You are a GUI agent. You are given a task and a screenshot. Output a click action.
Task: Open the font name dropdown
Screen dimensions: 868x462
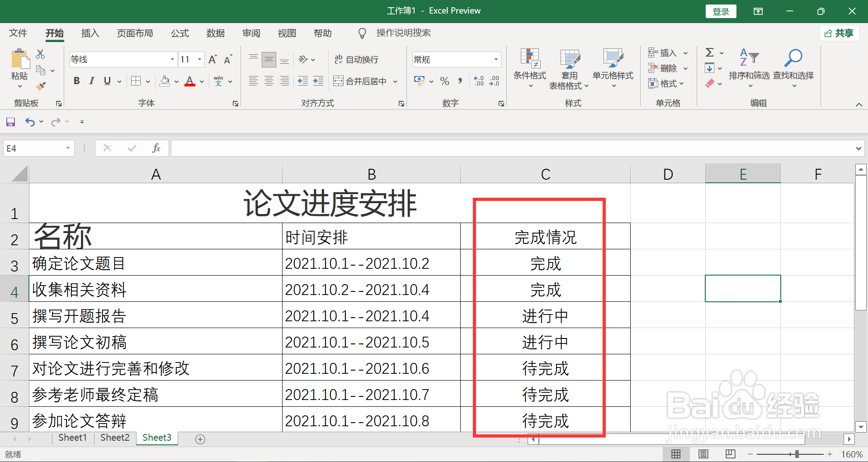pyautogui.click(x=172, y=59)
